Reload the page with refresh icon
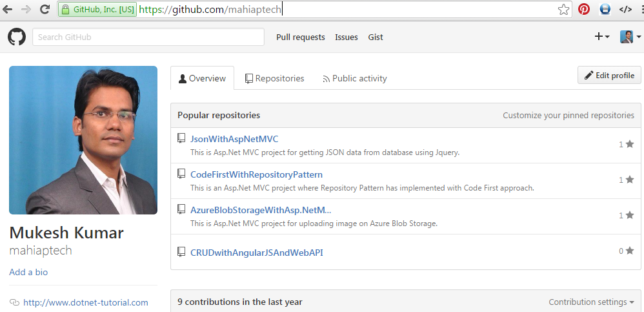This screenshot has height=312, width=644. [x=45, y=10]
